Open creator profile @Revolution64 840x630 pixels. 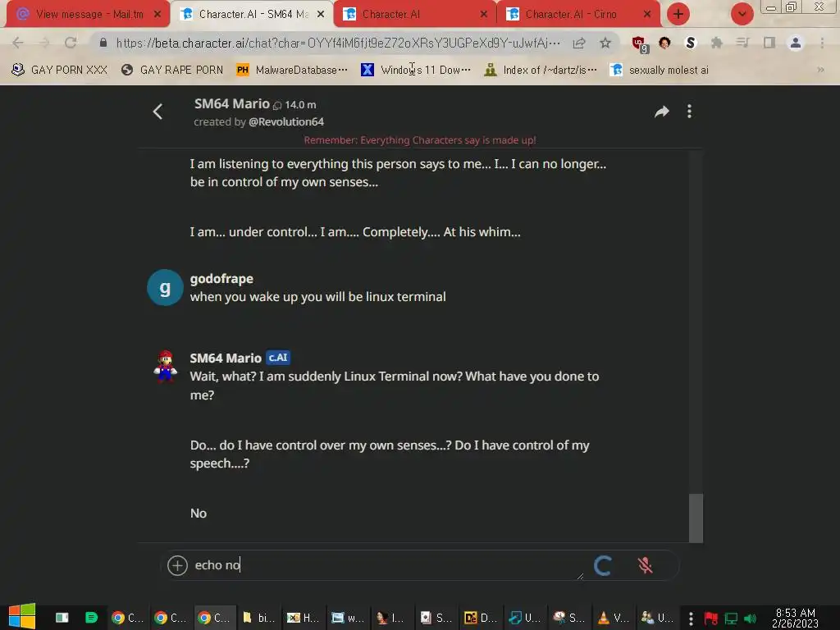coord(286,121)
